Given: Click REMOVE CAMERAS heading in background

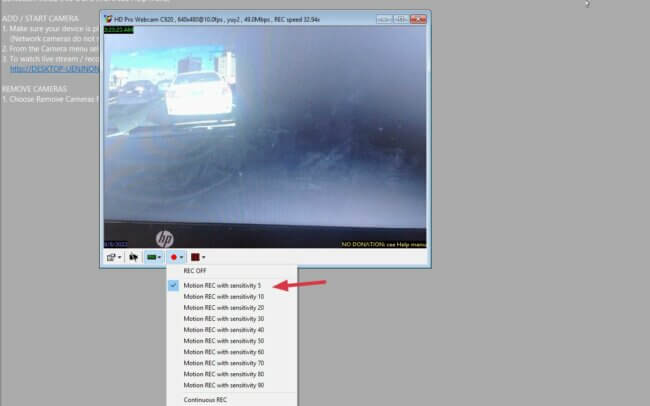Looking at the screenshot, I should coord(34,89).
